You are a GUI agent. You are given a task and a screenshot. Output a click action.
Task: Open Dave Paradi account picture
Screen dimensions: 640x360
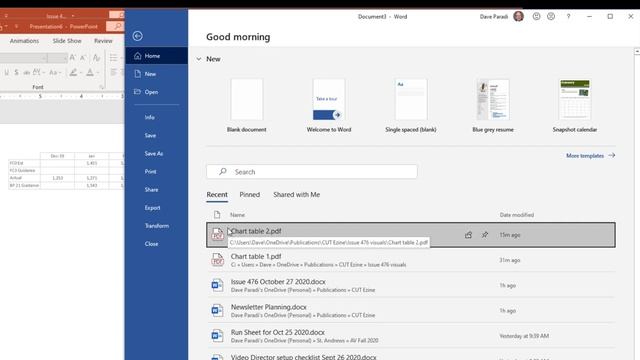tap(518, 16)
